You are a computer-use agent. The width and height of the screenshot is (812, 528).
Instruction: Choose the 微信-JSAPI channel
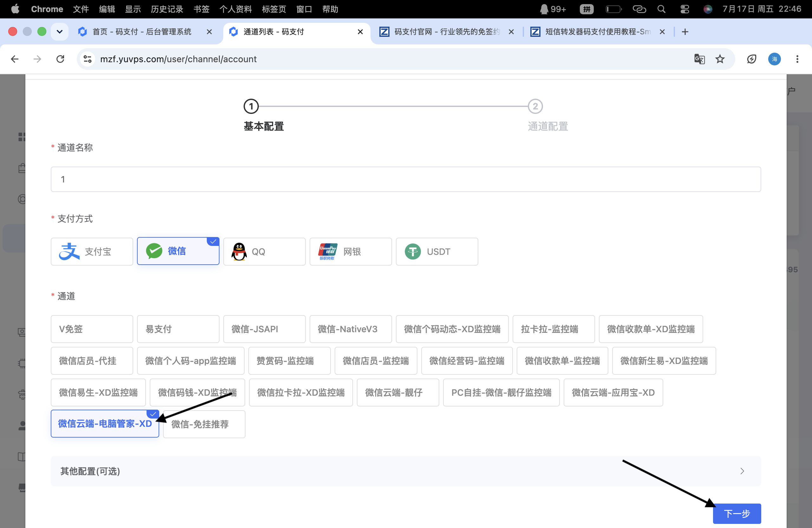[265, 329]
